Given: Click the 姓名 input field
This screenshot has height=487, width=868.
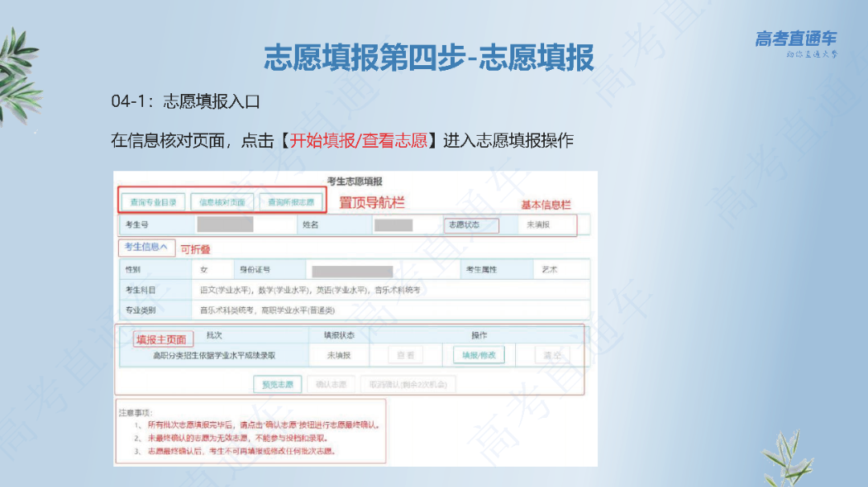Looking at the screenshot, I should tap(391, 223).
